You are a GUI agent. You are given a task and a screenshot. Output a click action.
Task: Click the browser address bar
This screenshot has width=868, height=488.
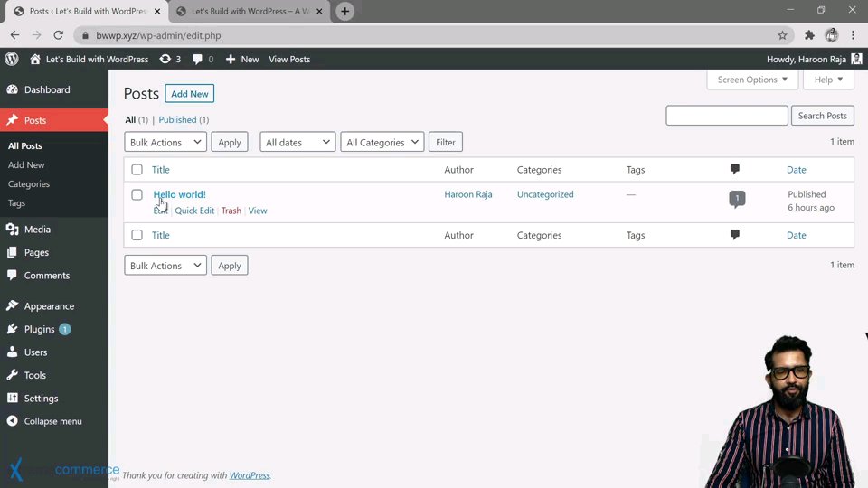point(432,35)
